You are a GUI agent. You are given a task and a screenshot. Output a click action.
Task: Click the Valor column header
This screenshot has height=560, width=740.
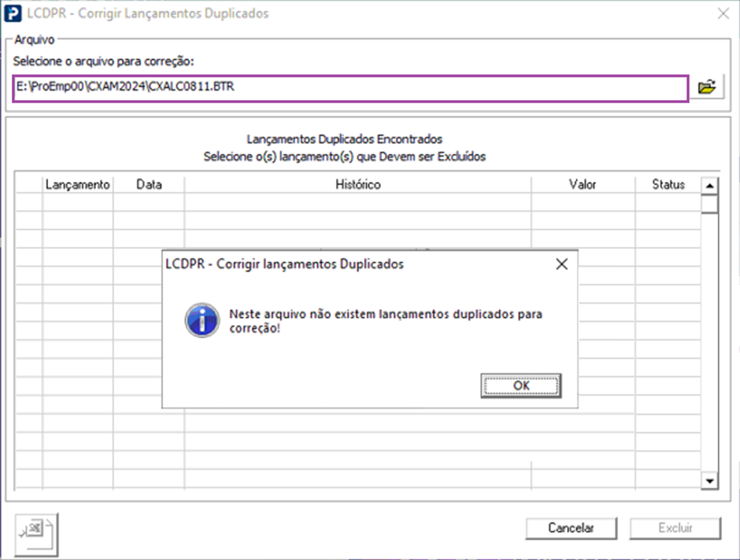(x=583, y=185)
